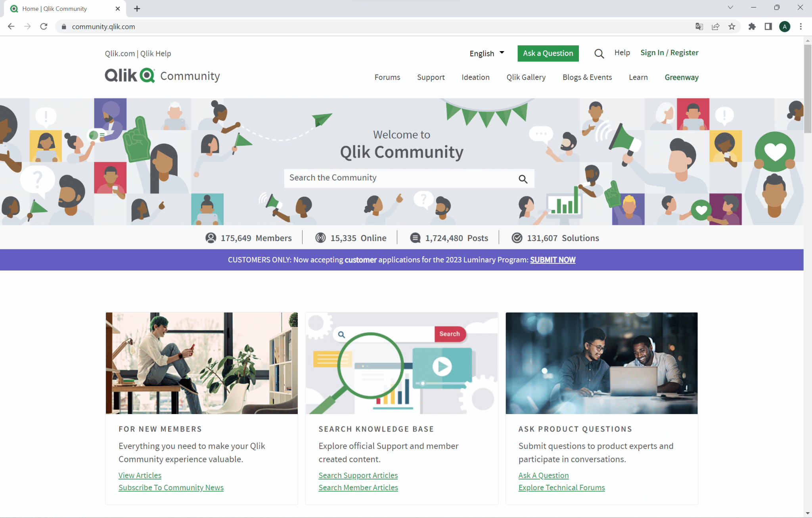Click search icon inside Community search box

click(523, 179)
